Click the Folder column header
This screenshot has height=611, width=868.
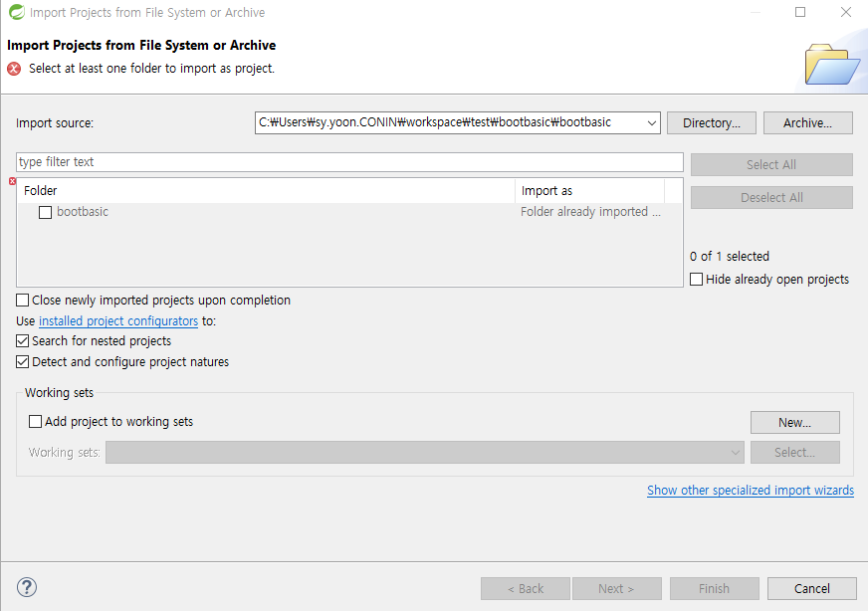coord(266,191)
